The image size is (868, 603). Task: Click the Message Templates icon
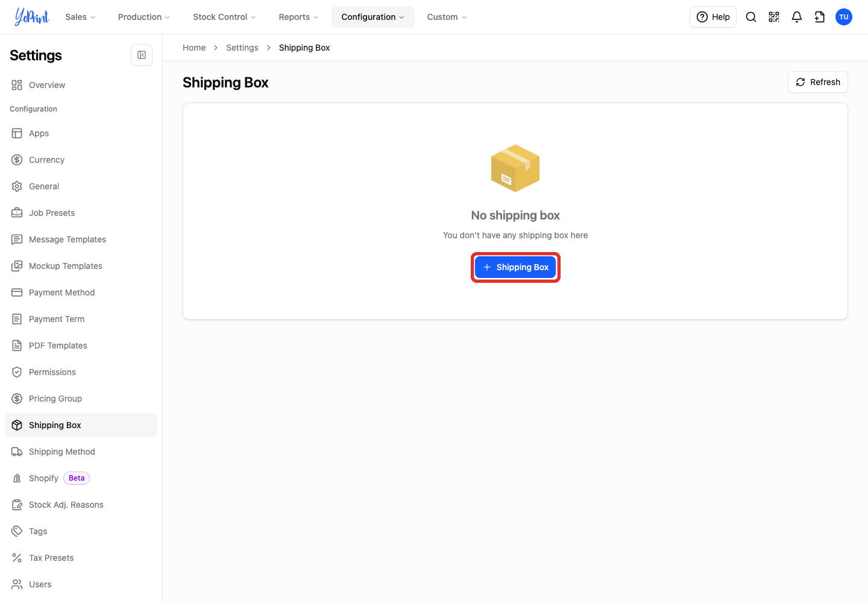(17, 239)
